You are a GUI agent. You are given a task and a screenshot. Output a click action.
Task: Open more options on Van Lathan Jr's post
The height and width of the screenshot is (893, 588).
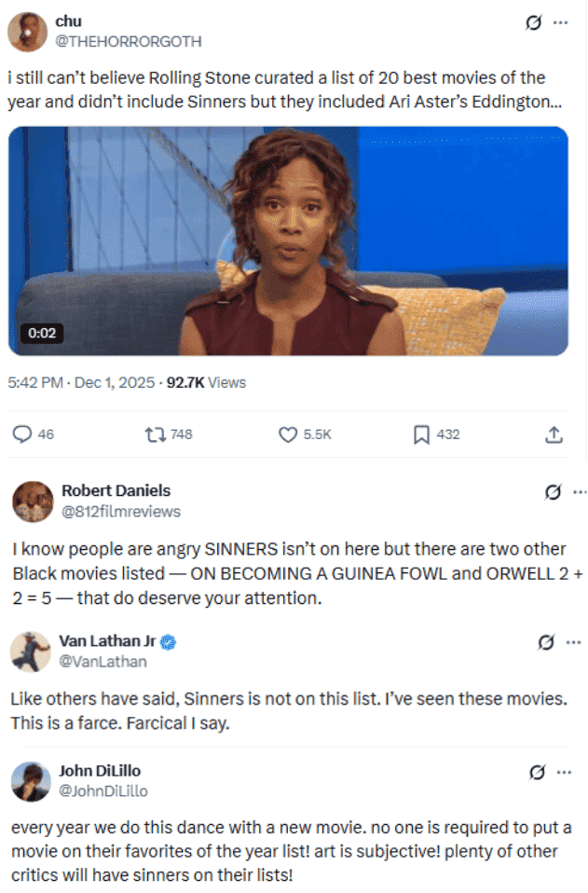tap(573, 642)
